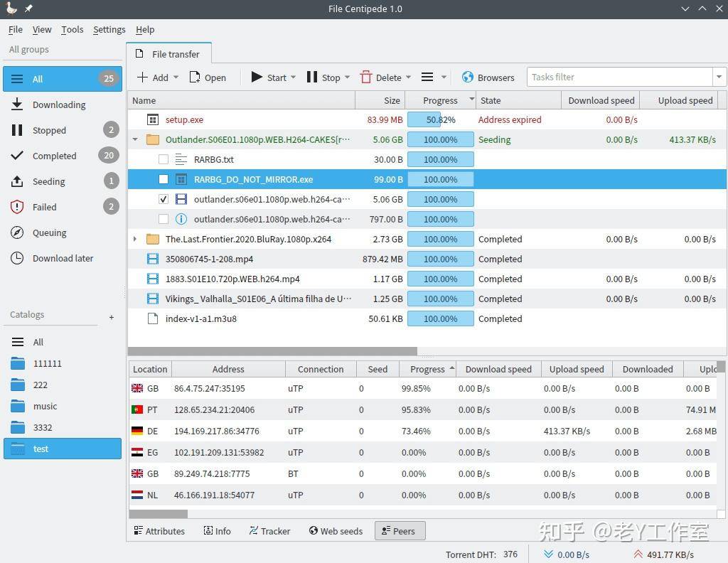Open the Start dropdown arrow
Image resolution: width=728 pixels, height=563 pixels.
(x=293, y=77)
